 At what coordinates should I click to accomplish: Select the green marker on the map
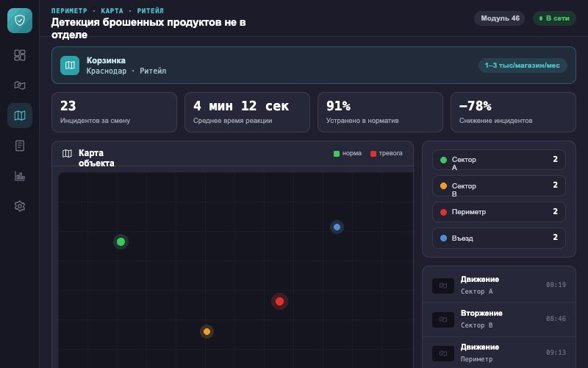pos(121,242)
